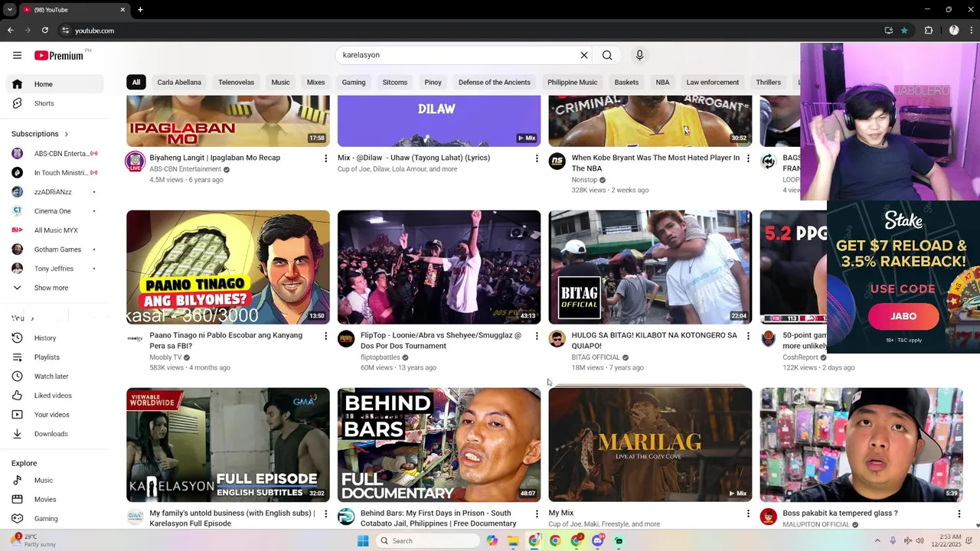Image resolution: width=980 pixels, height=551 pixels.
Task: Open Tony Jeffries subscription
Action: [x=54, y=269]
